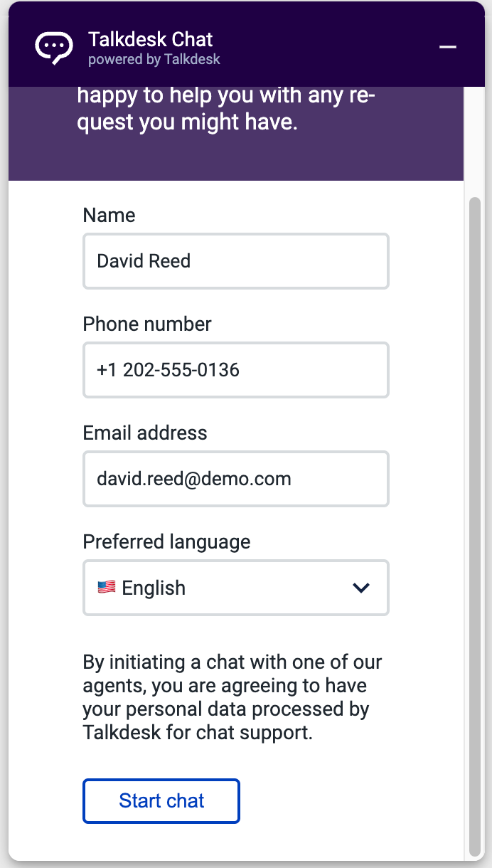Click the Name field label
This screenshot has width=492, height=868.
109,215
